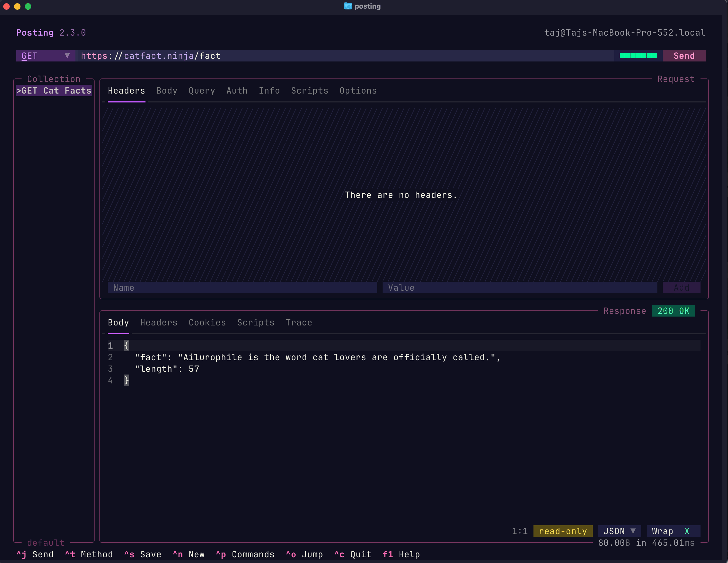Image resolution: width=728 pixels, height=563 pixels.
Task: Click the opening brace on line 1
Action: (x=126, y=345)
